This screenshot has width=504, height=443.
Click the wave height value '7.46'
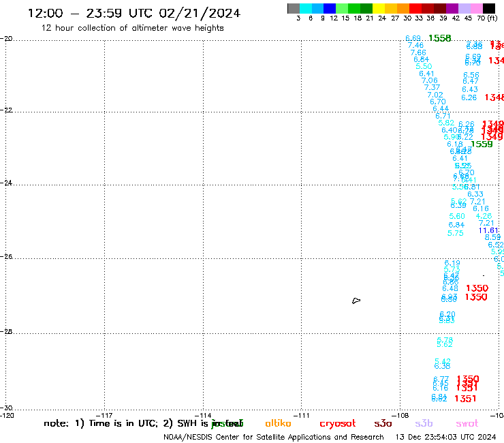click(415, 46)
